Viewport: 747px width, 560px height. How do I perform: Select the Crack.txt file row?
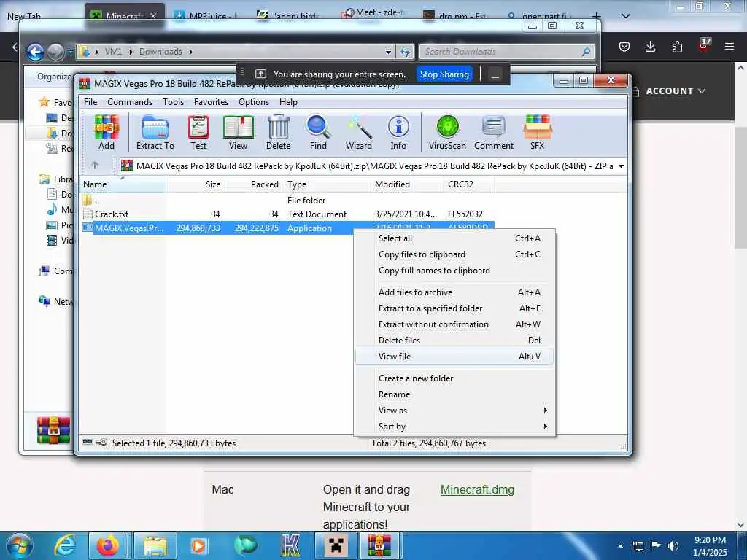coord(287,214)
